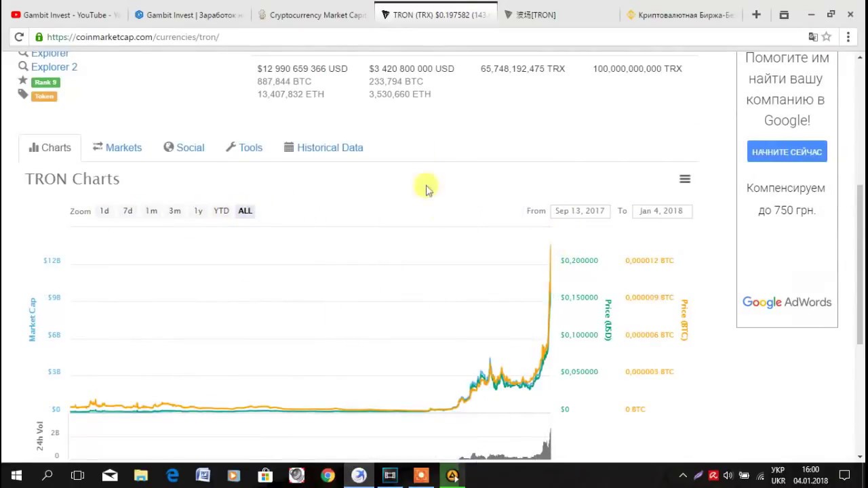The image size is (868, 488).
Task: Switch to Криптовалютная Биржа tab
Action: click(682, 14)
